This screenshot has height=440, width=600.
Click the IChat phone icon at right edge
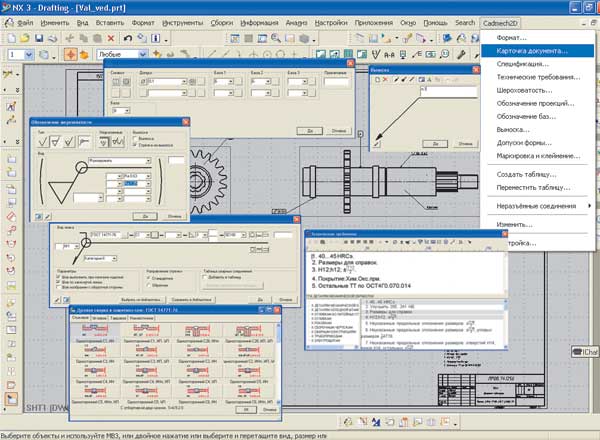[585, 352]
